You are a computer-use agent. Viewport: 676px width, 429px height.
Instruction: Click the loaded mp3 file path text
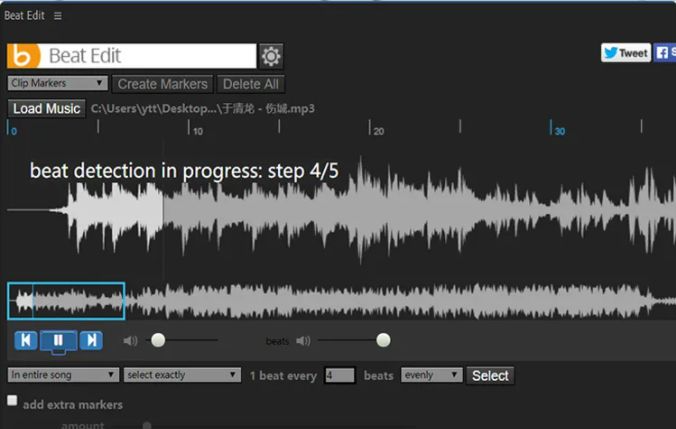(203, 109)
